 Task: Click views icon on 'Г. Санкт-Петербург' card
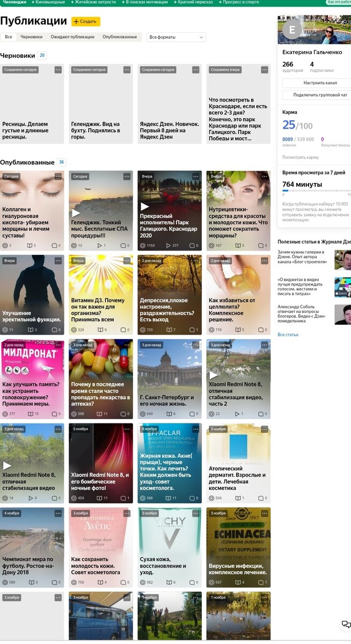pos(143,414)
